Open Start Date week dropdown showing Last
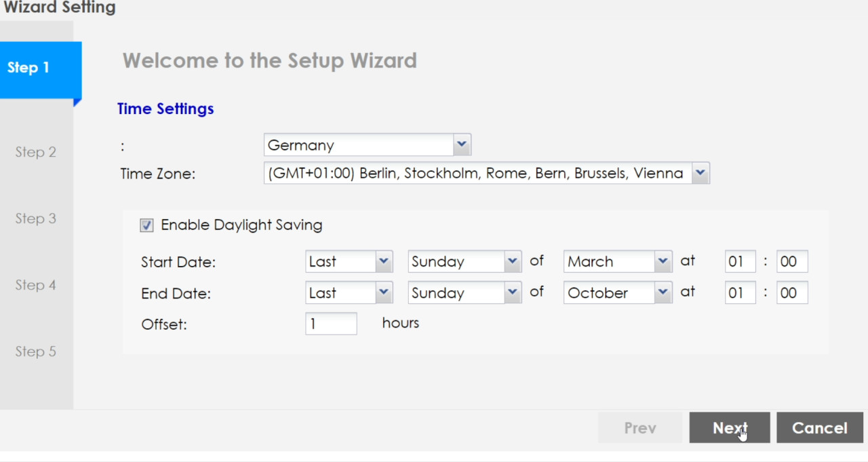The image size is (868, 462). pos(349,262)
